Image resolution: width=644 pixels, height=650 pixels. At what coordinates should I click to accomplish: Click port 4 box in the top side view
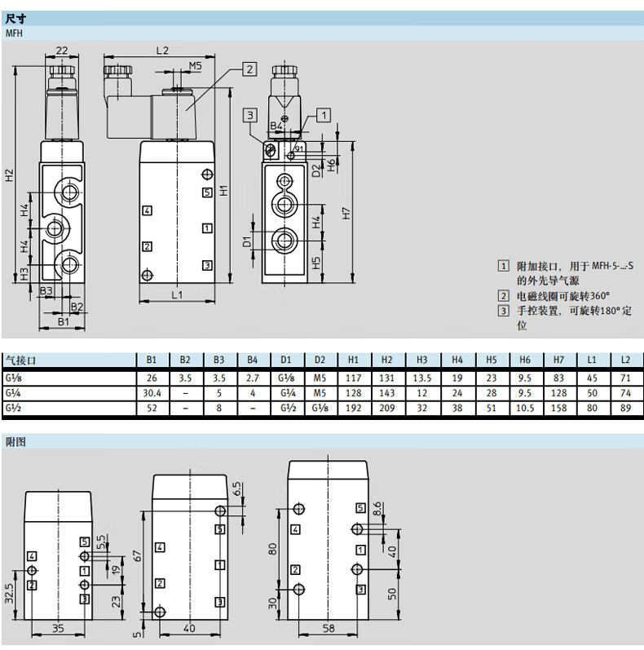[148, 210]
